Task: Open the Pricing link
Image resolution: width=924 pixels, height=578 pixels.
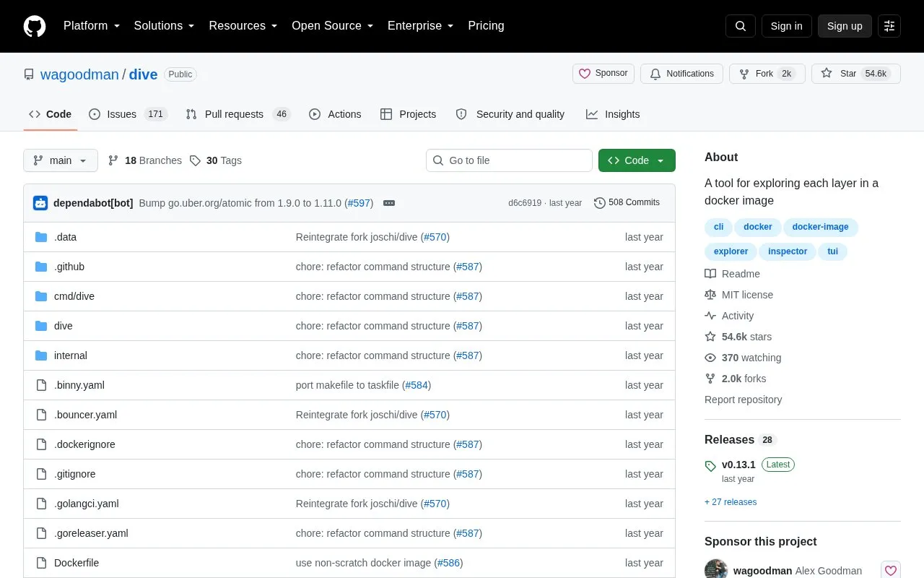Action: click(486, 26)
